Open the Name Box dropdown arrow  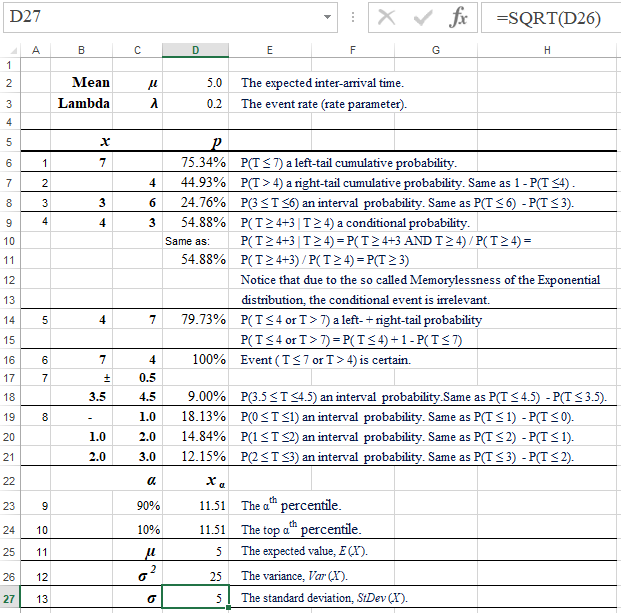click(328, 18)
